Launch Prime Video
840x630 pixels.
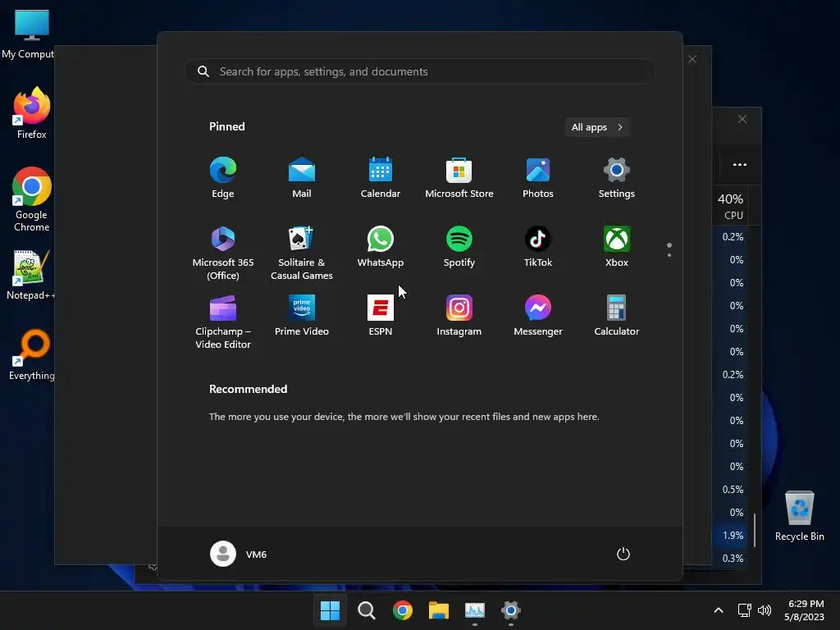point(302,316)
